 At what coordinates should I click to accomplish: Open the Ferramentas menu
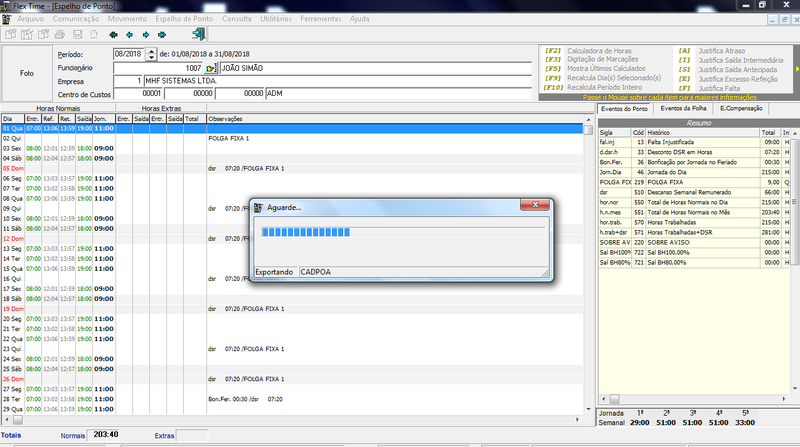pyautogui.click(x=320, y=19)
